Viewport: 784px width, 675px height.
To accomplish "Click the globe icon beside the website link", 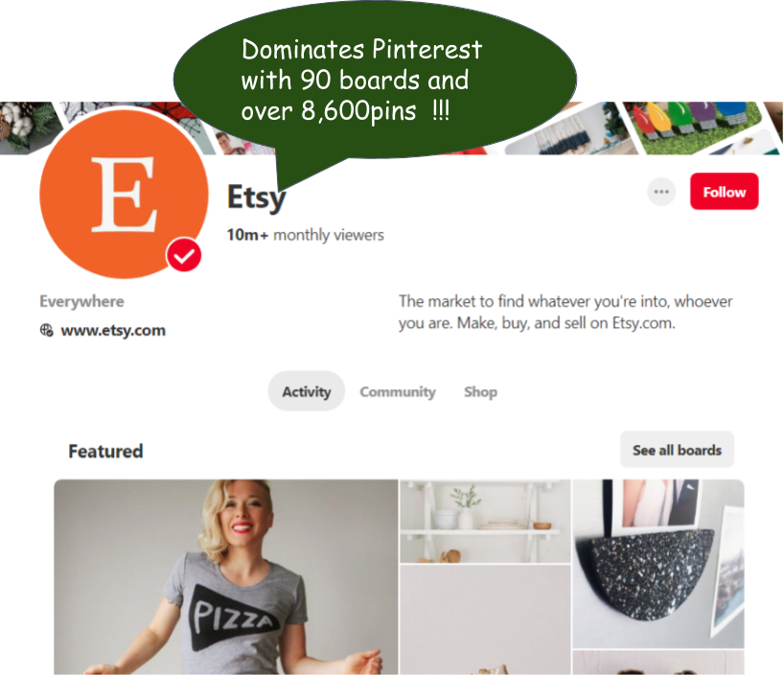I will click(x=47, y=330).
